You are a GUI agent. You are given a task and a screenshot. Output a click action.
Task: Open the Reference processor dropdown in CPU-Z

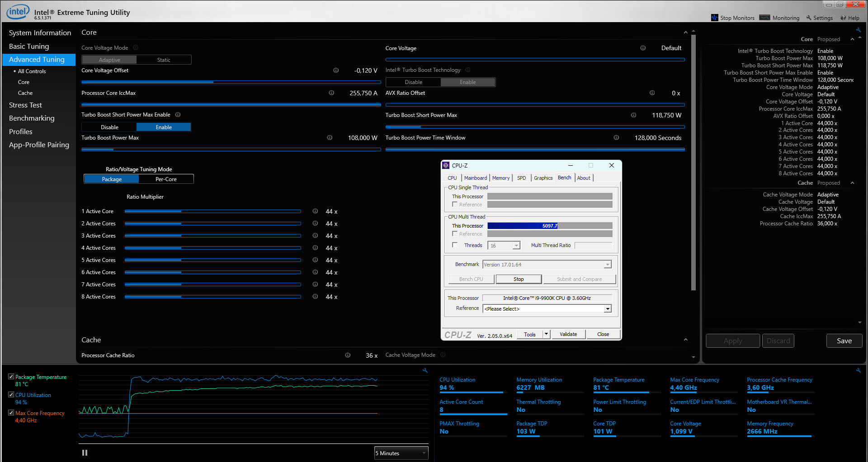tap(608, 309)
